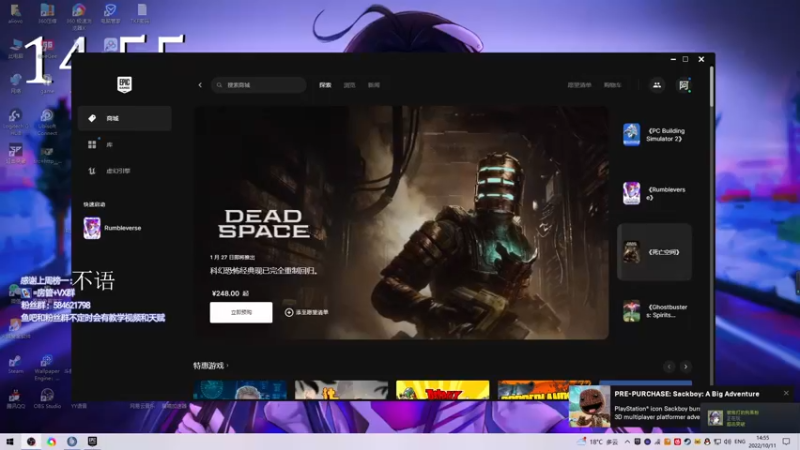Open the volume speaker tray icon
The width and height of the screenshot is (800, 450).
pyautogui.click(x=727, y=441)
